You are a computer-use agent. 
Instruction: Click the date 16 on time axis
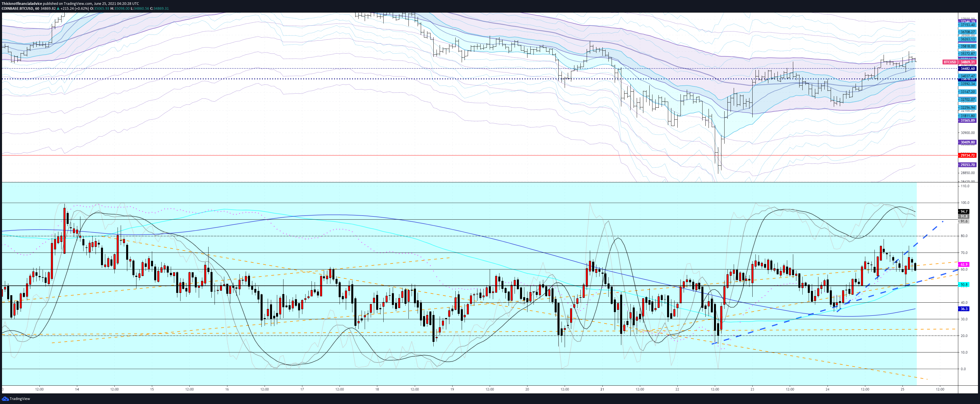[227, 389]
